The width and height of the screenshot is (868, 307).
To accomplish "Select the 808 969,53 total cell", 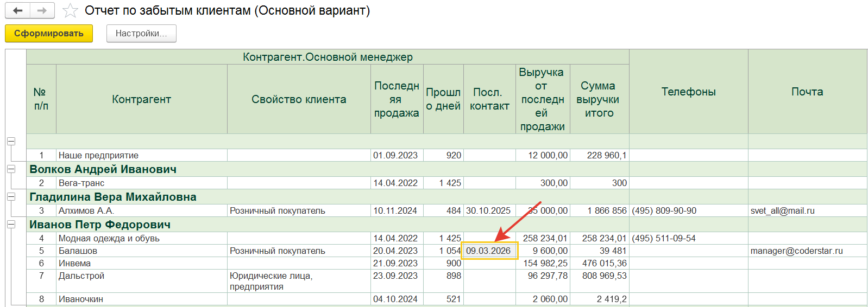I will (599, 281).
